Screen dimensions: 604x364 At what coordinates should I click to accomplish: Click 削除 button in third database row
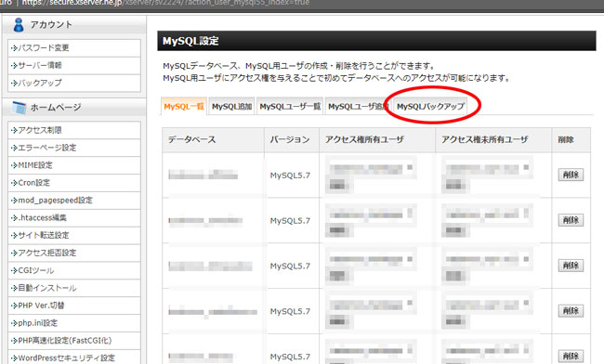571,266
